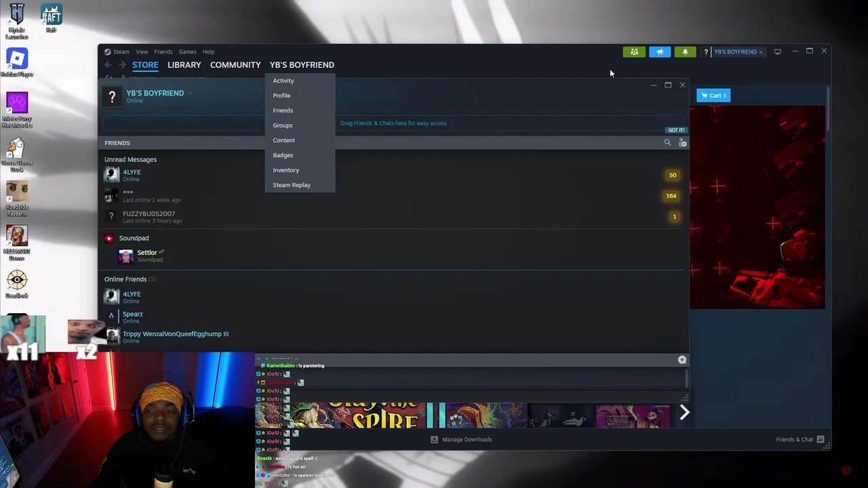Click the forward navigation arrow
This screenshot has height=488, width=868.
[122, 65]
